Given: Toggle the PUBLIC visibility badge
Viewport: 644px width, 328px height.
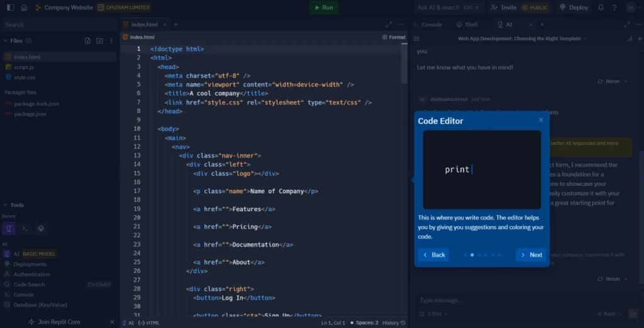Looking at the screenshot, I should point(535,8).
